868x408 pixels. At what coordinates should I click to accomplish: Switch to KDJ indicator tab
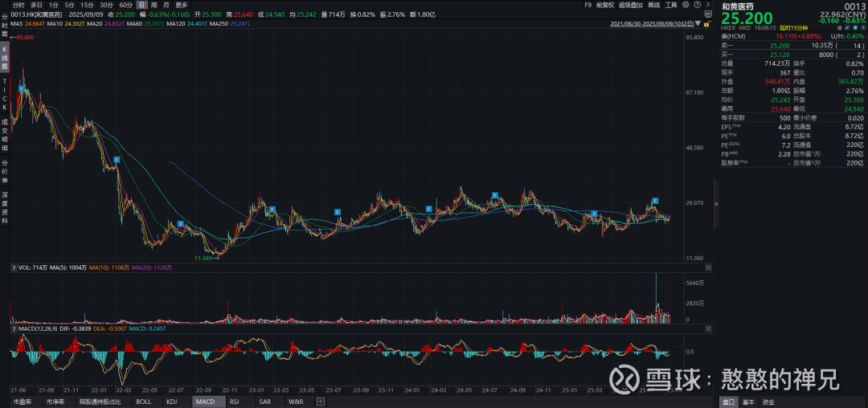click(x=170, y=401)
